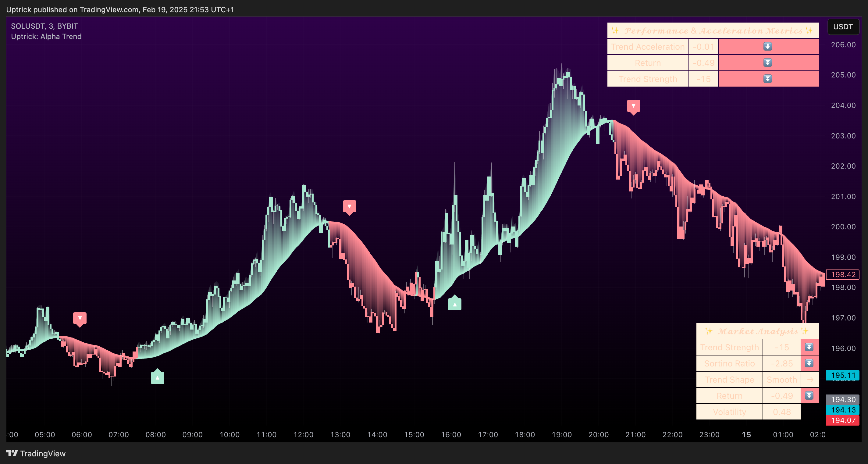Click the right arrow icon in Trend Shape row
868x464 pixels.
[x=810, y=380]
